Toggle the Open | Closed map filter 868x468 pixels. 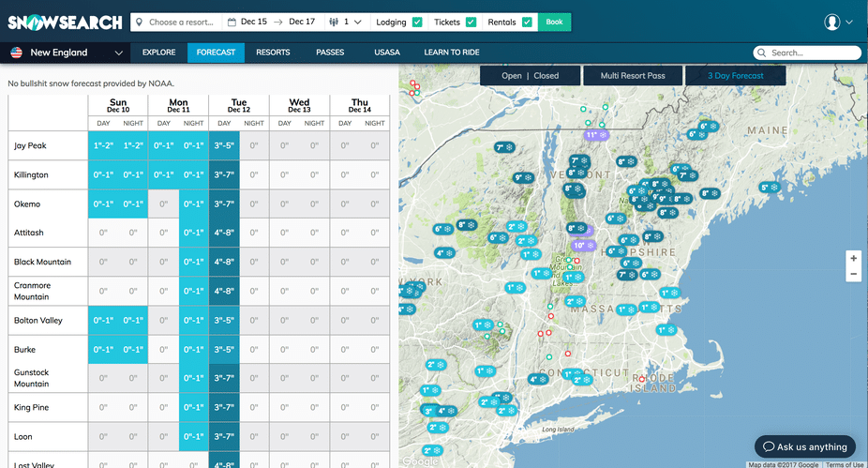coord(530,76)
